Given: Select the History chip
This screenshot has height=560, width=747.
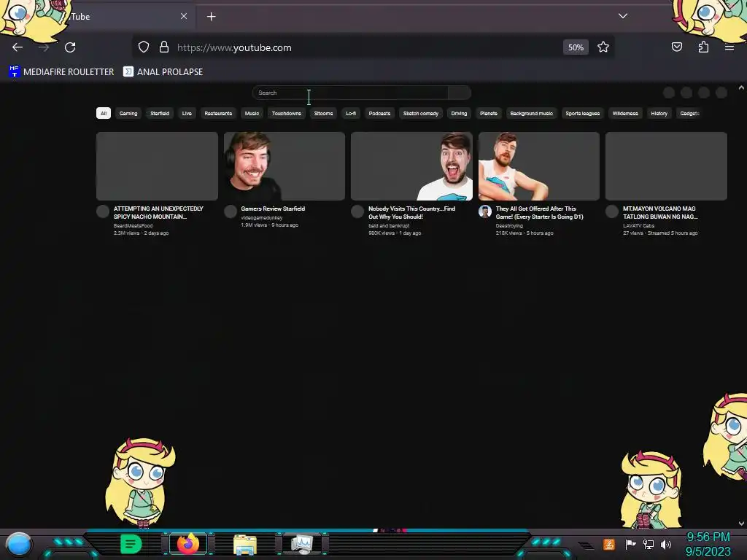Looking at the screenshot, I should pyautogui.click(x=659, y=113).
